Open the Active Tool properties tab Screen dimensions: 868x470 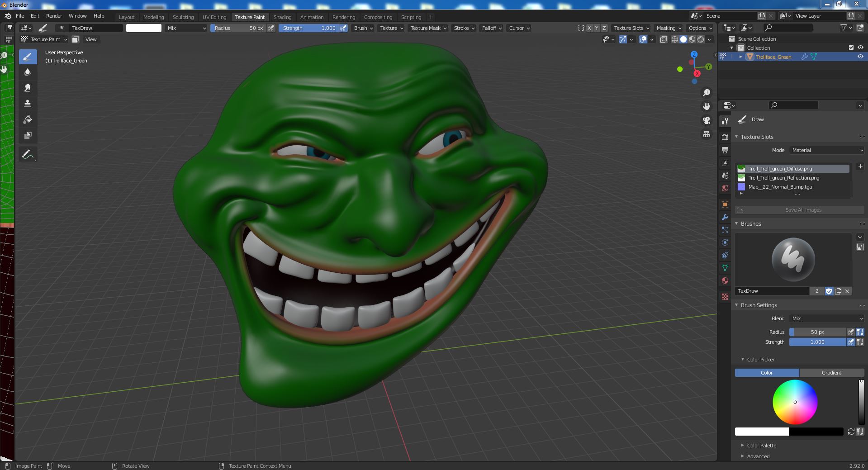[725, 121]
